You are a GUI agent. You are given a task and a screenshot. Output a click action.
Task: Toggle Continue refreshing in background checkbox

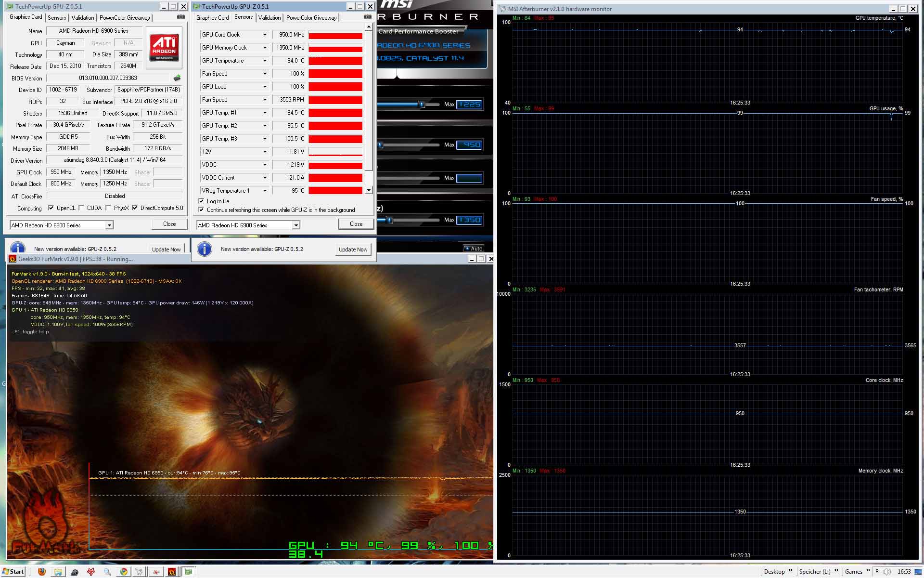[201, 210]
